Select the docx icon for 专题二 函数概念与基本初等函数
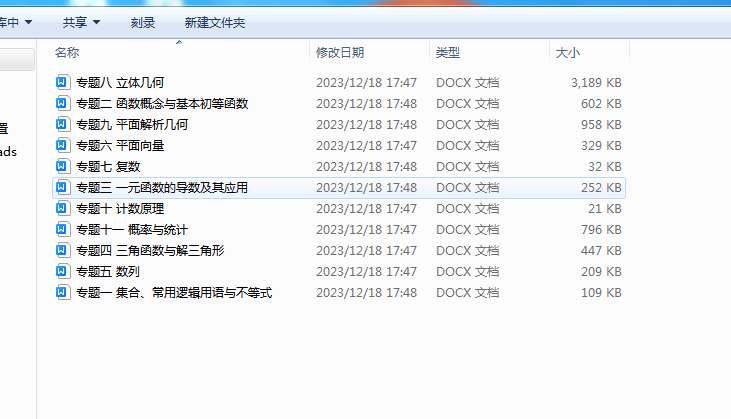Screen dimensions: 731x419 pos(62,103)
